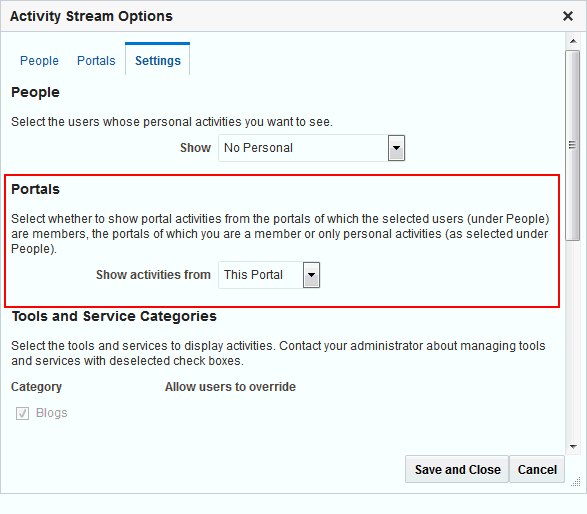
Task: Click the This Portal selection field
Action: click(x=261, y=275)
